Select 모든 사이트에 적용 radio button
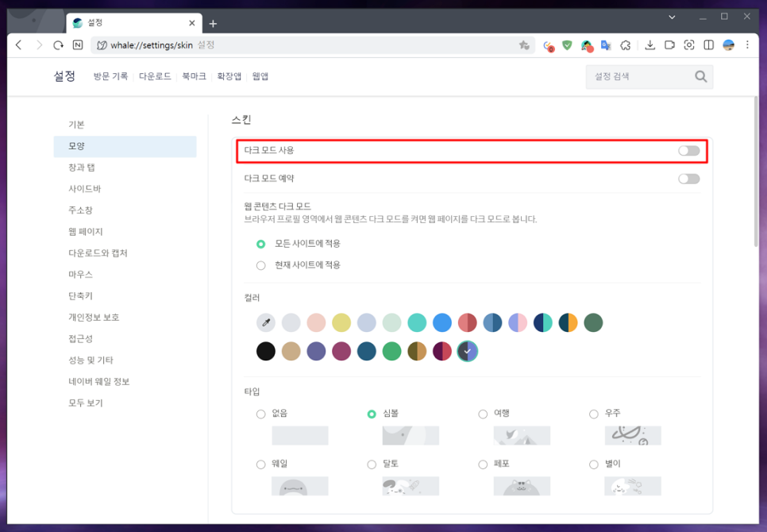 pyautogui.click(x=260, y=244)
